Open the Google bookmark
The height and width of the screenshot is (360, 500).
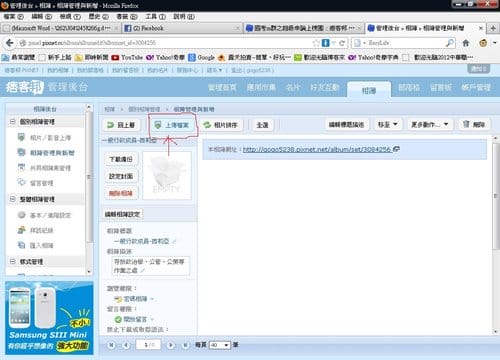pos(201,57)
